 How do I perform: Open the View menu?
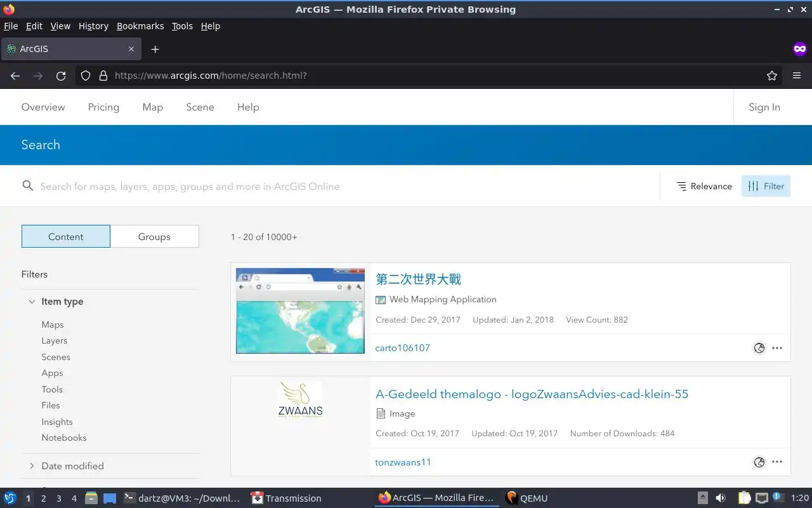pos(60,26)
